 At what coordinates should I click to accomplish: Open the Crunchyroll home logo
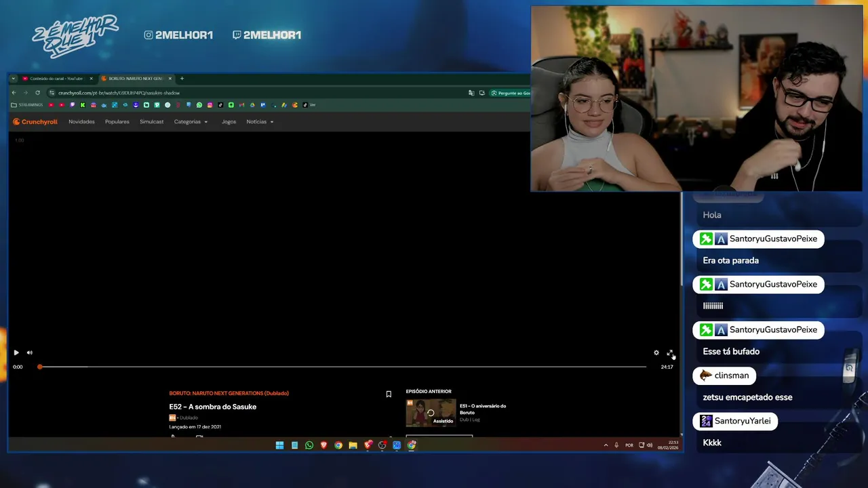(35, 122)
